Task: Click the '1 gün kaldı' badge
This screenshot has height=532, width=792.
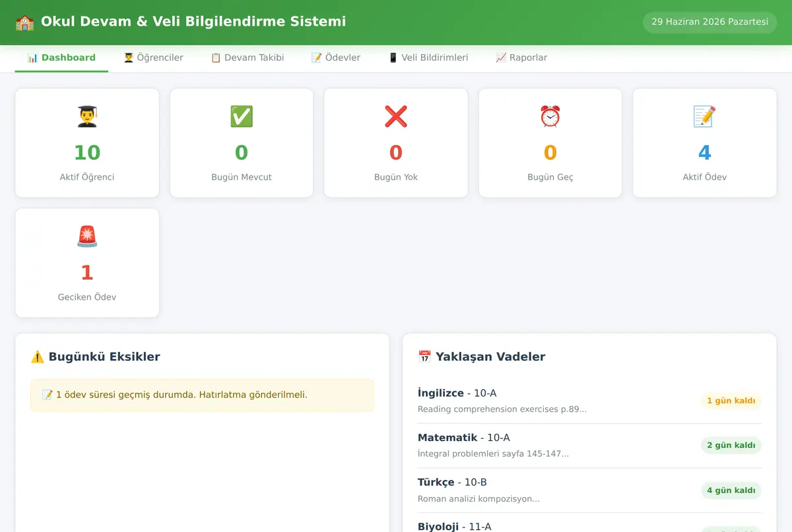Action: click(x=731, y=401)
